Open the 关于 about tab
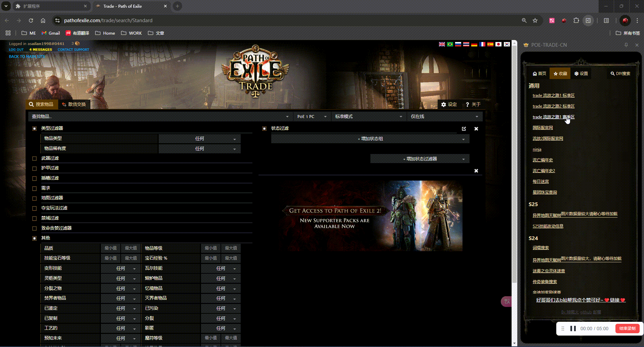 [x=473, y=104]
